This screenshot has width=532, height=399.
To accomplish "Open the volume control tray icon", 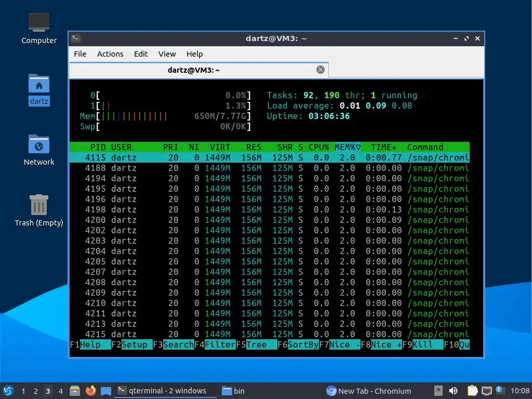I will coord(453,391).
